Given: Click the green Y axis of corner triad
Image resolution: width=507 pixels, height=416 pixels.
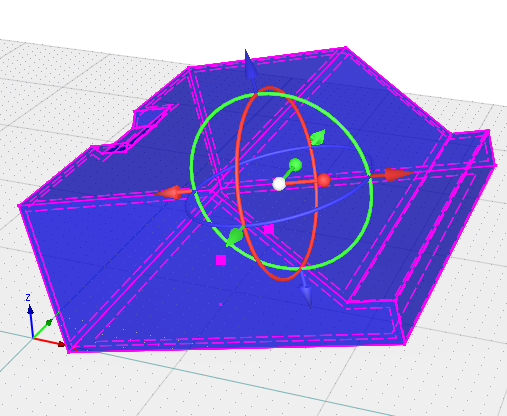Looking at the screenshot, I should 46,325.
